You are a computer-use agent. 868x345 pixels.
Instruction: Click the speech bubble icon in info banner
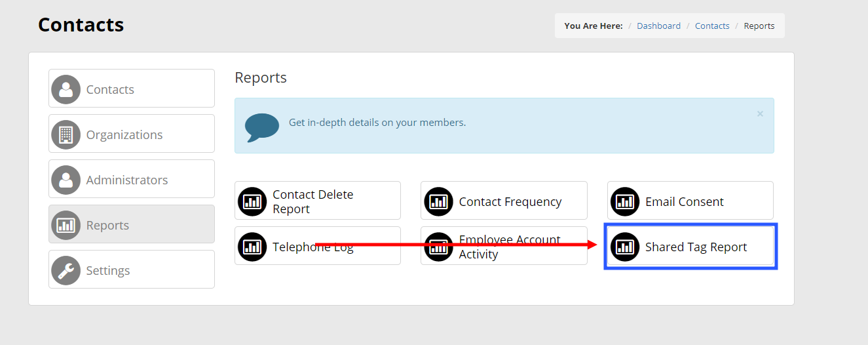pyautogui.click(x=262, y=127)
